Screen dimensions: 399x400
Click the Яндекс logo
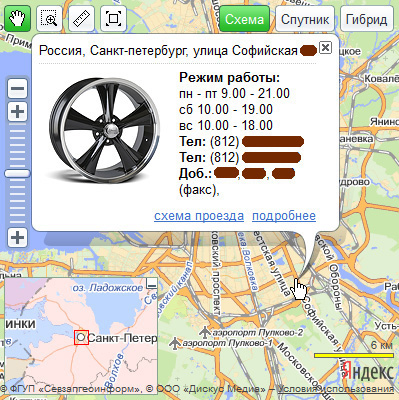pyautogui.click(x=368, y=371)
